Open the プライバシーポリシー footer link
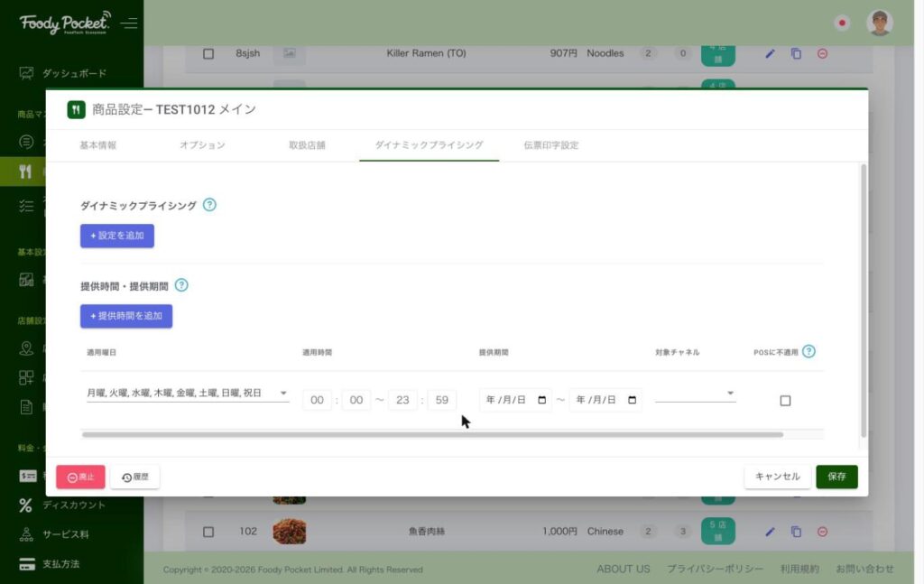This screenshot has width=924, height=584. coord(715,569)
